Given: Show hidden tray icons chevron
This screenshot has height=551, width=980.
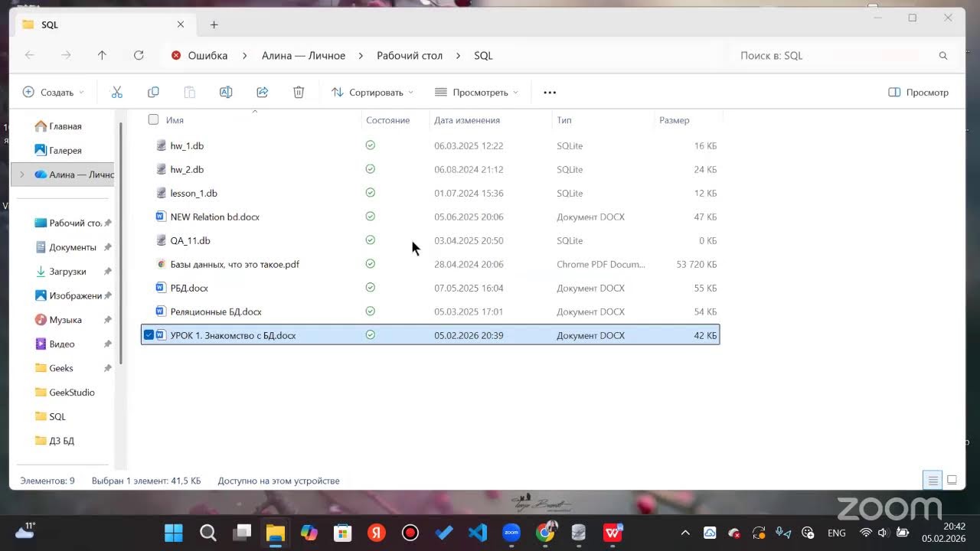Looking at the screenshot, I should coord(685,533).
